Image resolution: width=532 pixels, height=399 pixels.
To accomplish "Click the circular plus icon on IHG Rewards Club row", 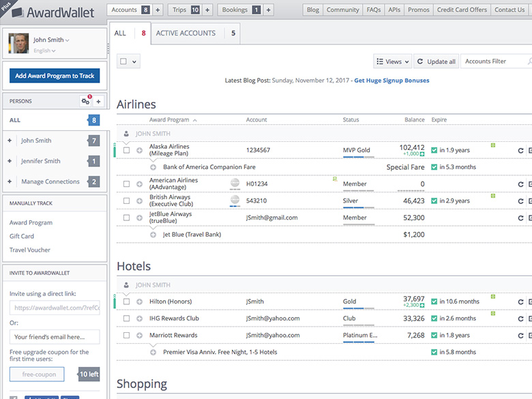I will (x=139, y=319).
